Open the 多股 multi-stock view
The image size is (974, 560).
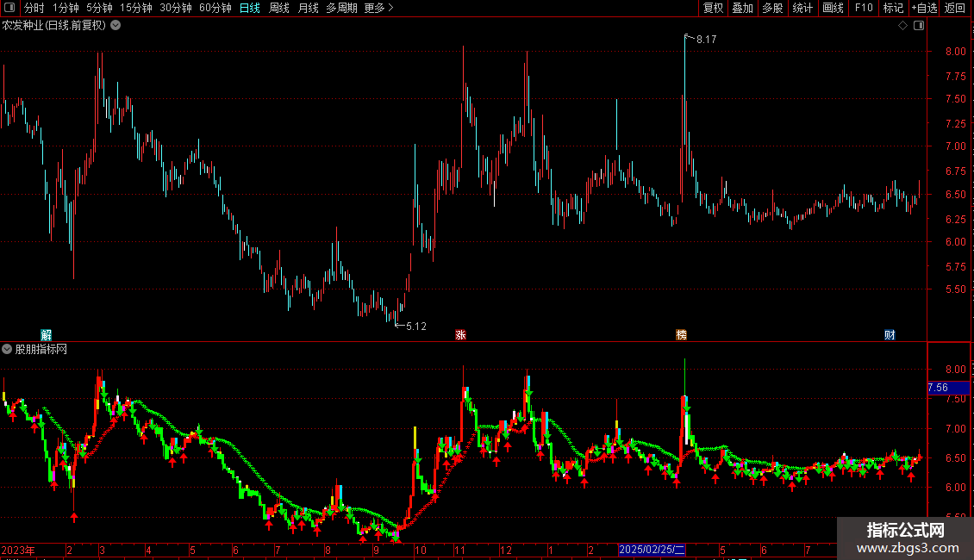[773, 8]
